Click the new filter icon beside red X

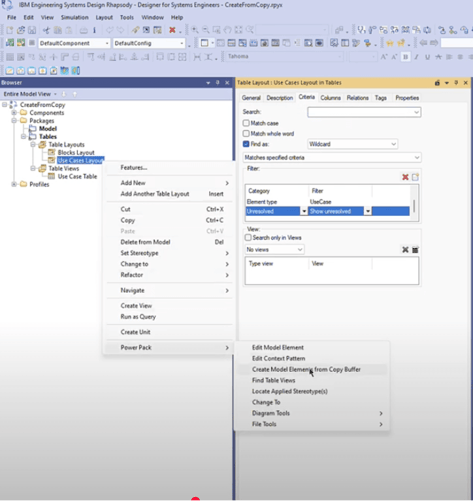tap(415, 177)
